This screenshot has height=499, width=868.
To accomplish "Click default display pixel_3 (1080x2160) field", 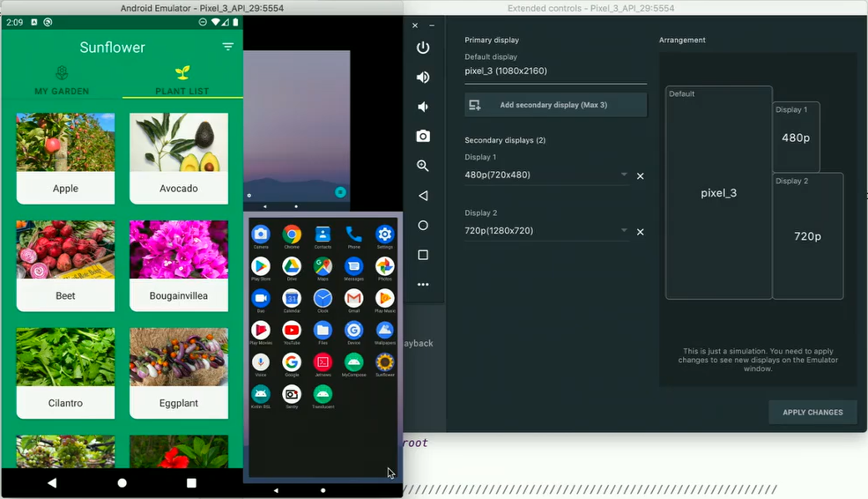I will point(556,71).
